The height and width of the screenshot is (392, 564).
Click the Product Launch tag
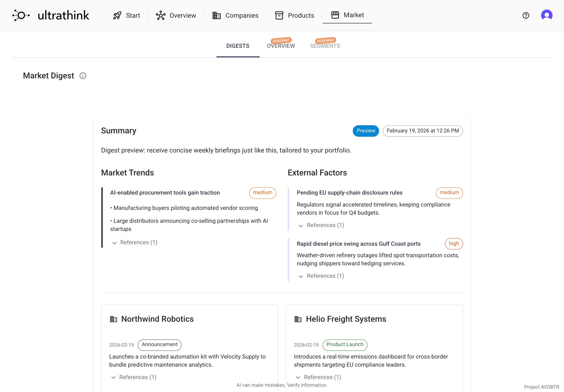point(345,345)
